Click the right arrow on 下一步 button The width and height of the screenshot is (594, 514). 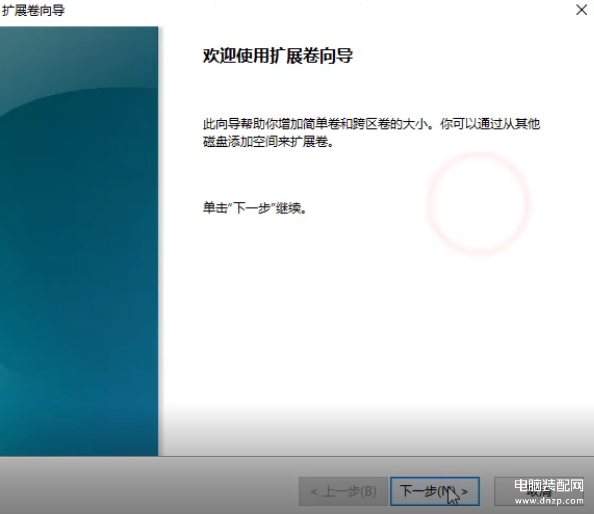coord(465,492)
